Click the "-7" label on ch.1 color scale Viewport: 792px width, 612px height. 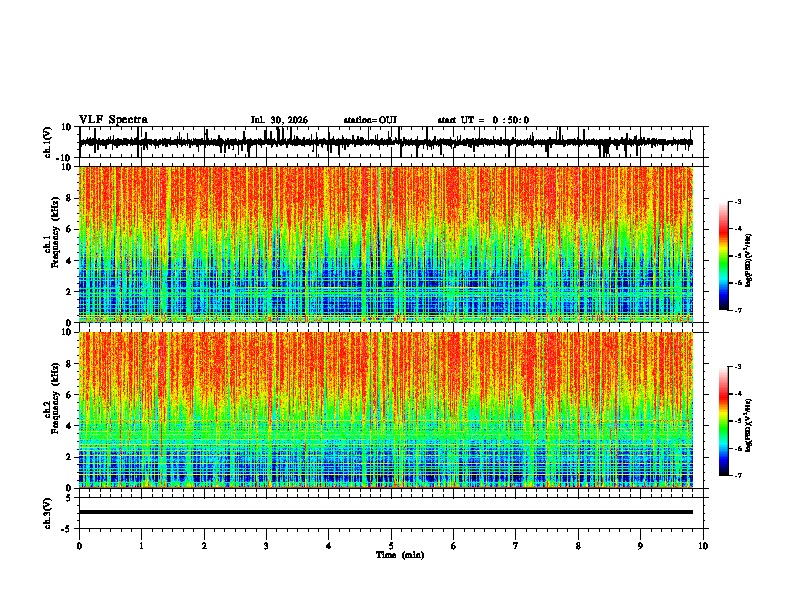click(x=738, y=310)
